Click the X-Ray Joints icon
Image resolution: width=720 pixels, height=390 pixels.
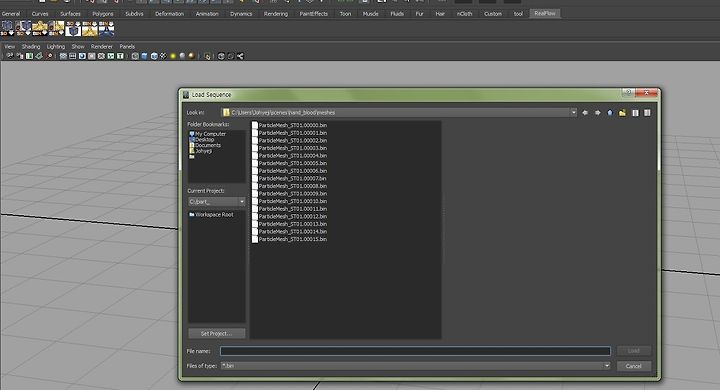[x=240, y=56]
